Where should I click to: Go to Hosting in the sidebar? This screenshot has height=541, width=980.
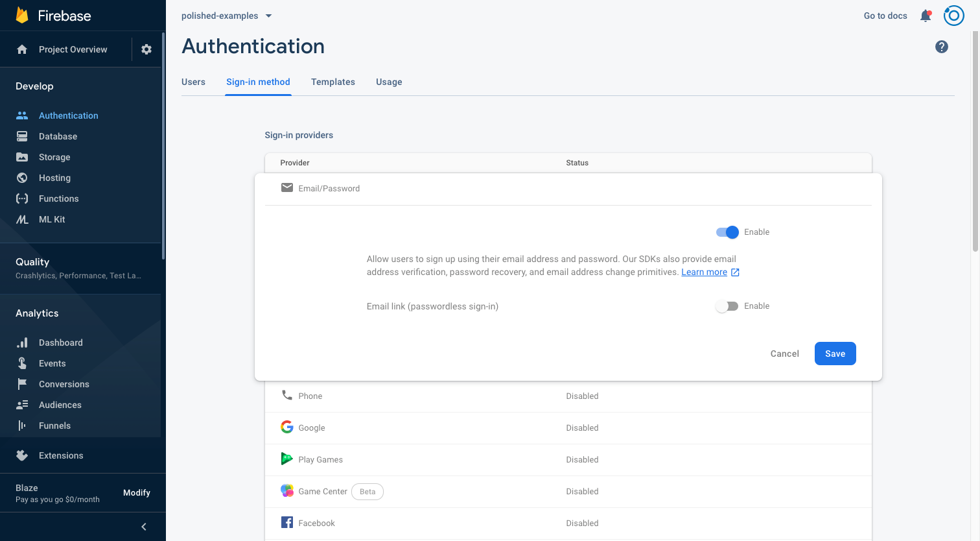[54, 178]
